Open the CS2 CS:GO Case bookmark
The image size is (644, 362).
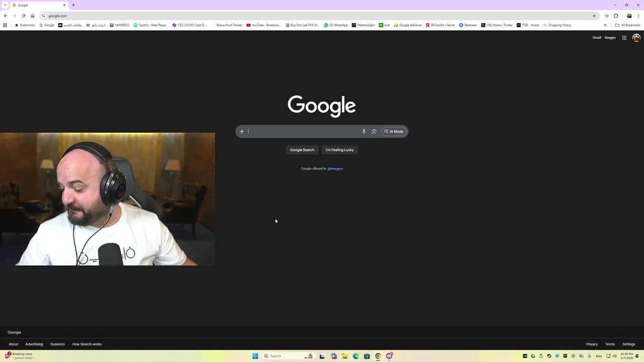pos(189,25)
